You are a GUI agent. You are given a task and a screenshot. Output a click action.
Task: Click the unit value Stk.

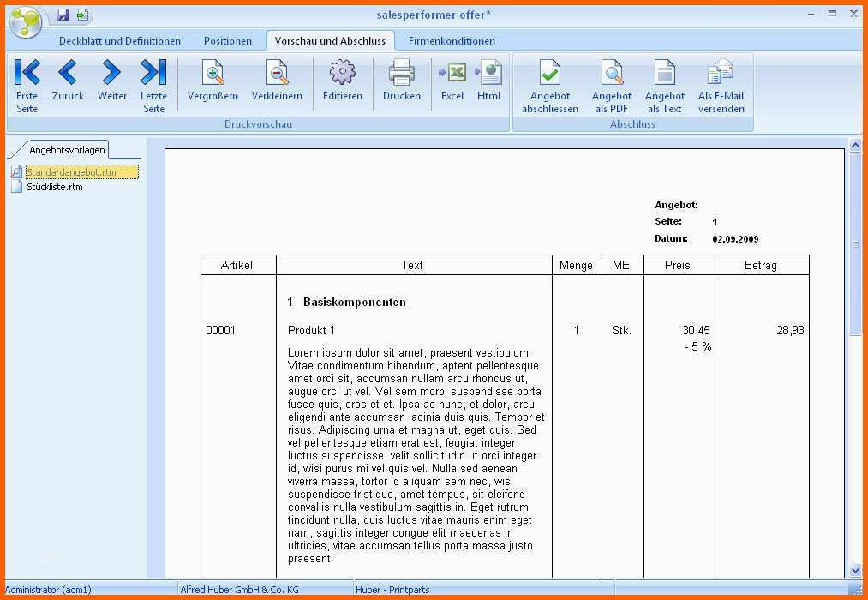click(621, 331)
